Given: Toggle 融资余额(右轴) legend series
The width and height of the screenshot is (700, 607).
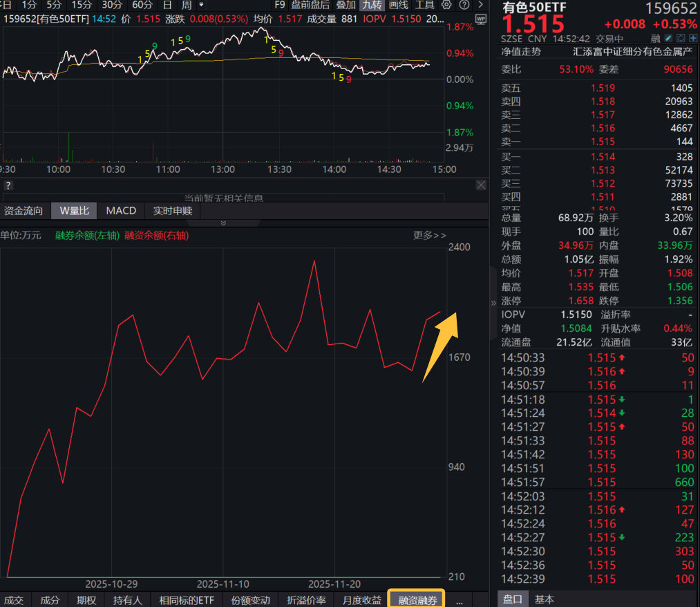Looking at the screenshot, I should click(x=157, y=235).
